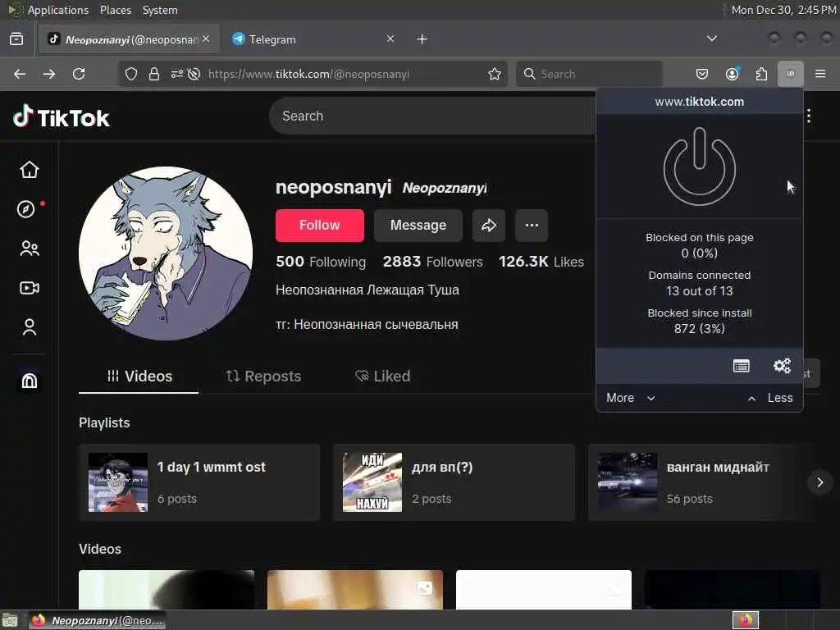This screenshot has width=840, height=630.
Task: Open the Firefox account icon
Action: click(733, 74)
